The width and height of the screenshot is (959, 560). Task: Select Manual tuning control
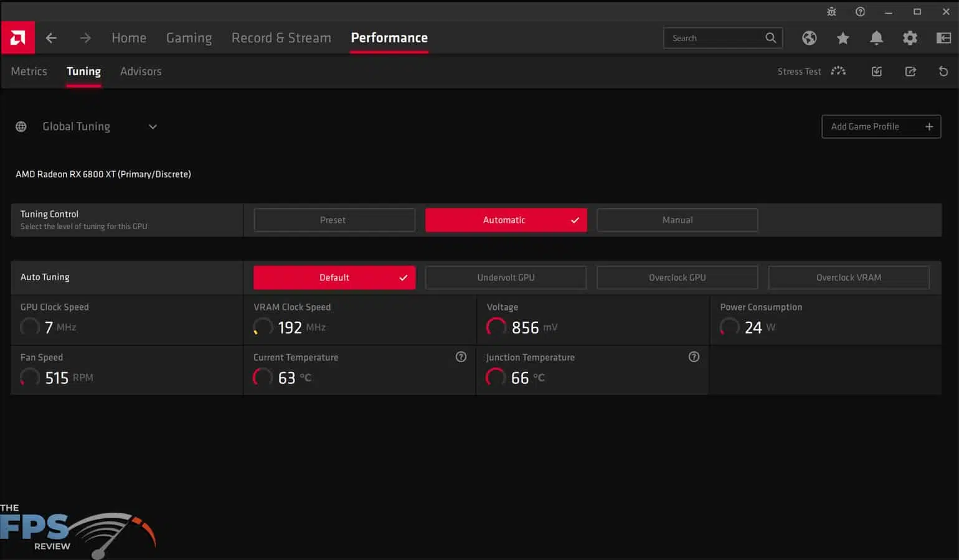(677, 220)
